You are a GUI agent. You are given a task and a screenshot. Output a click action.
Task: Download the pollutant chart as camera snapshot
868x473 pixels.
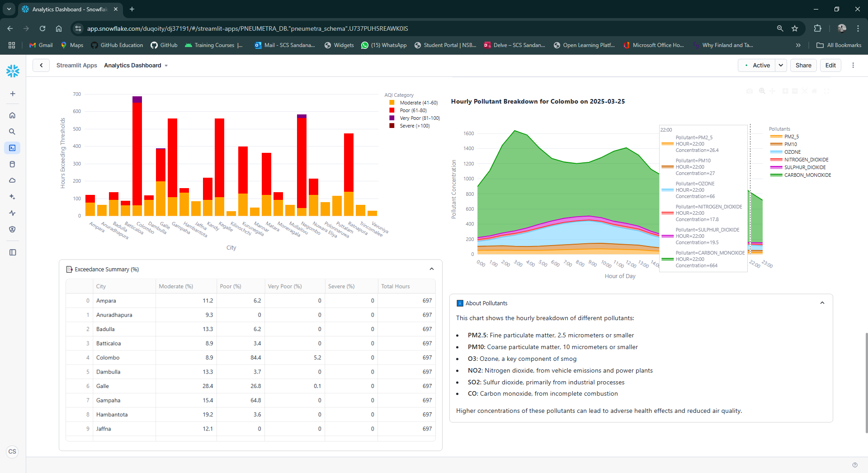[x=750, y=91]
